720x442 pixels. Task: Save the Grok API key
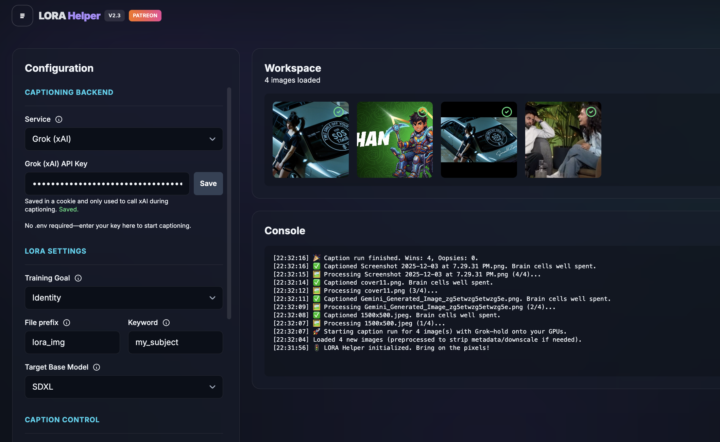(208, 184)
